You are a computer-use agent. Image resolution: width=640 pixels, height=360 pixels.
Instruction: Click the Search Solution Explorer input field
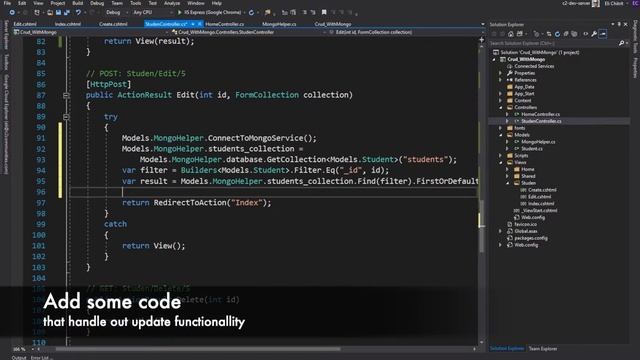(553, 43)
